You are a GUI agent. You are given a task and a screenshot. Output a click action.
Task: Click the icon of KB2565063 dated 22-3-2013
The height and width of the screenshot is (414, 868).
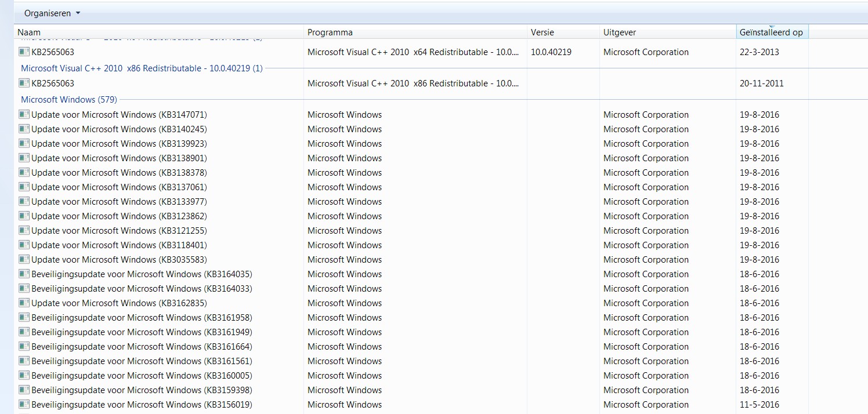[24, 52]
